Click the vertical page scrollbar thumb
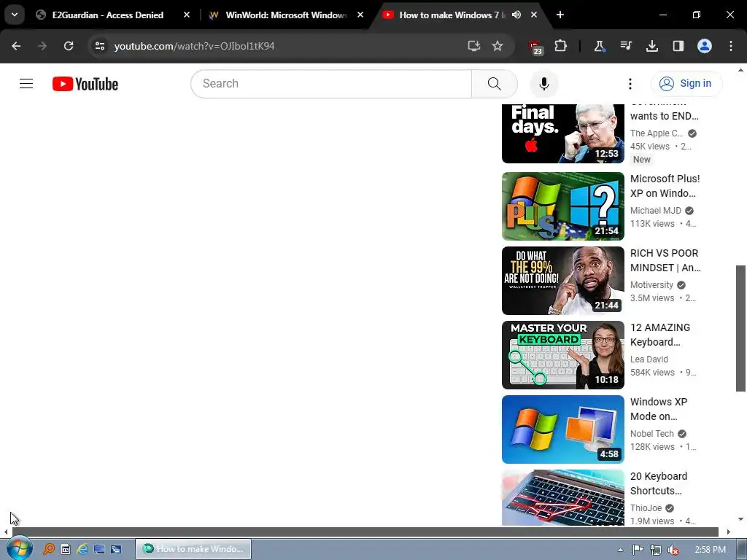Screen dimensions: 747x560 tap(740, 329)
